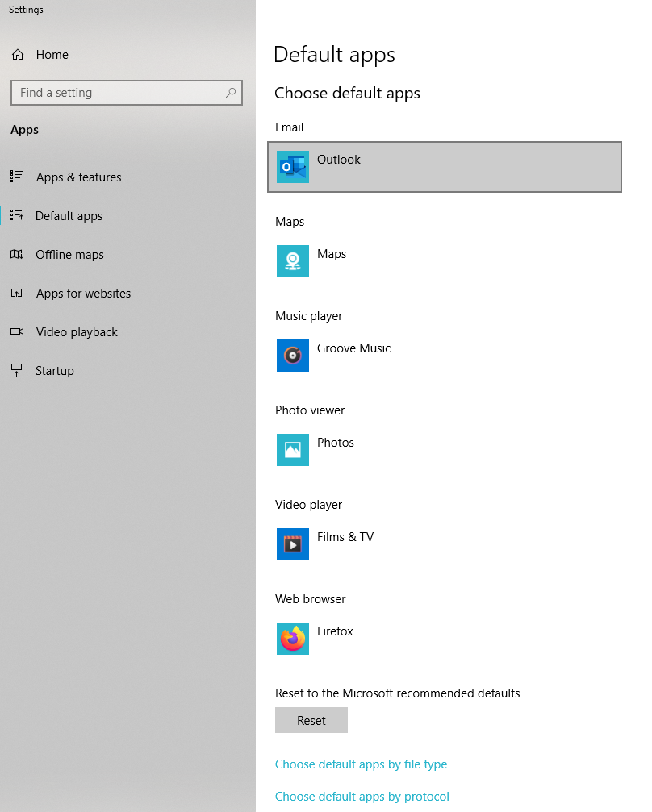Image resolution: width=652 pixels, height=812 pixels.
Task: Click the Default apps sidebar icon
Action: [x=17, y=215]
